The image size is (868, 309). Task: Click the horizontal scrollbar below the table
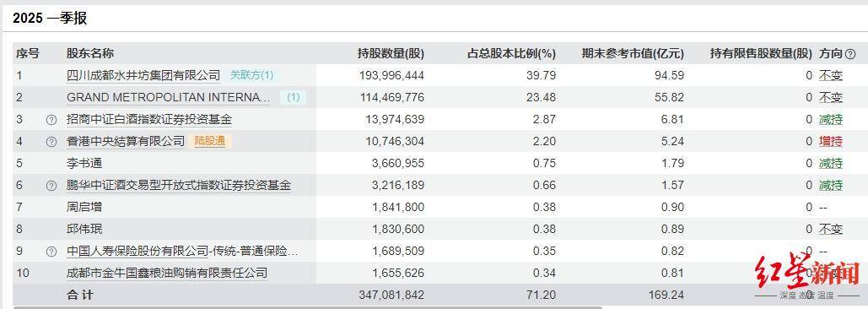pos(307,306)
